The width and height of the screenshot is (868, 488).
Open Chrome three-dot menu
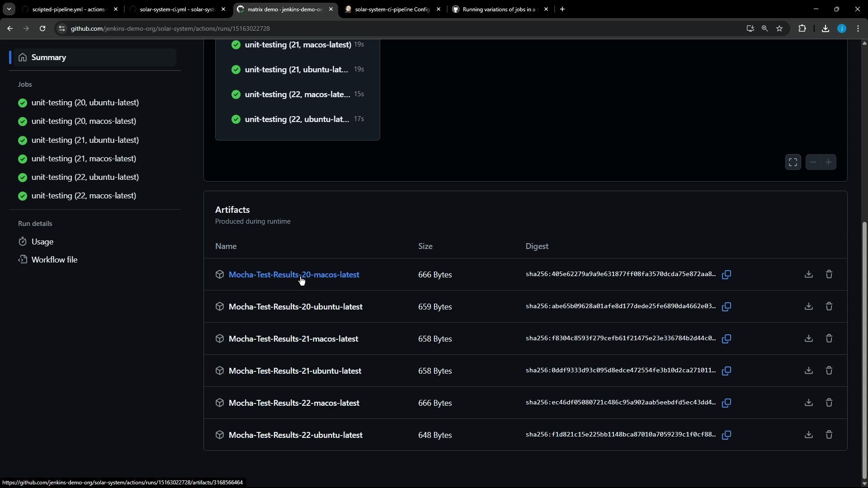(x=859, y=28)
